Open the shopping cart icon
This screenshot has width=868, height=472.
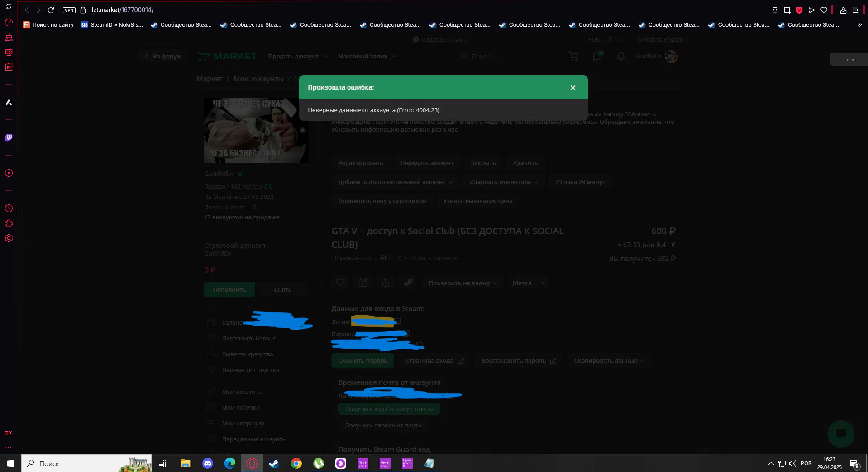tap(573, 56)
